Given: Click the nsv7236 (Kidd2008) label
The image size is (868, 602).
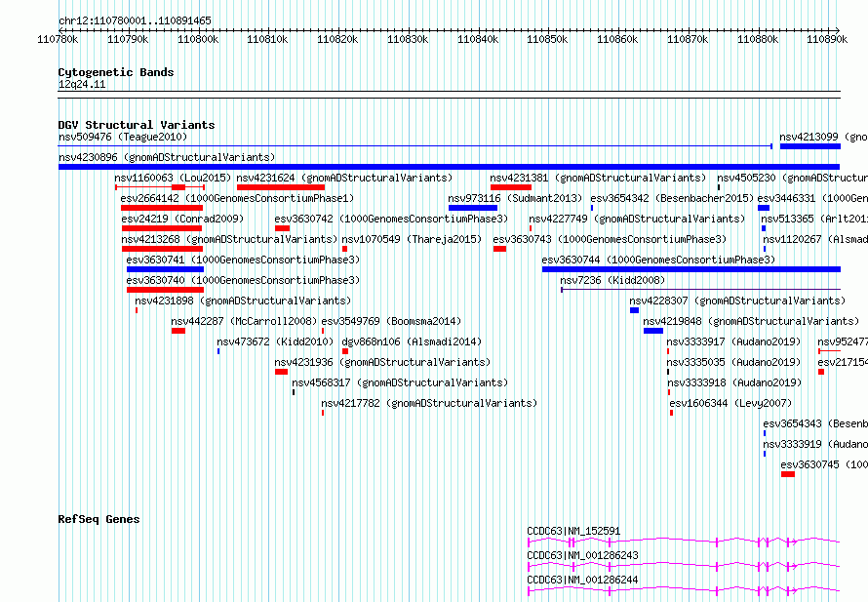Looking at the screenshot, I should click(x=612, y=280).
